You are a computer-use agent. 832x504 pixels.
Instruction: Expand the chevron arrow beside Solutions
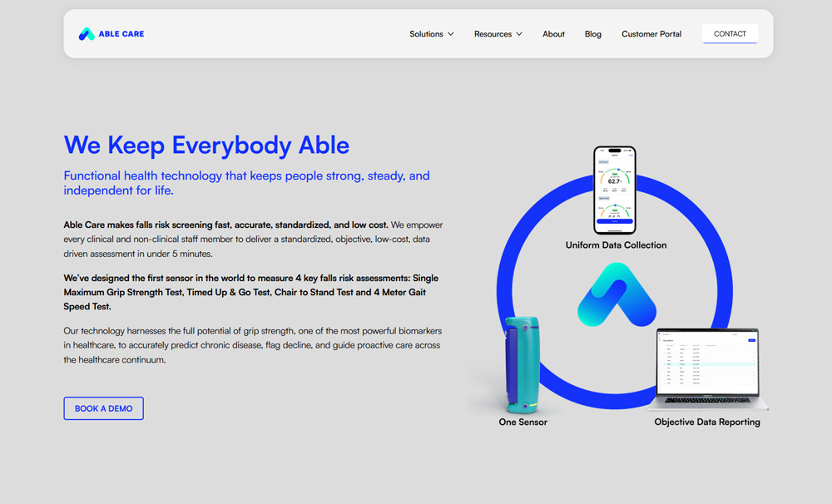451,34
